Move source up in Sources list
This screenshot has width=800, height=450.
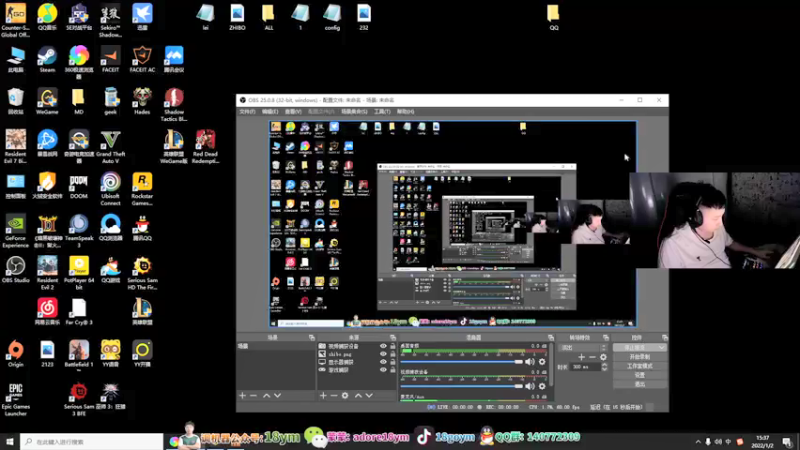[x=358, y=395]
